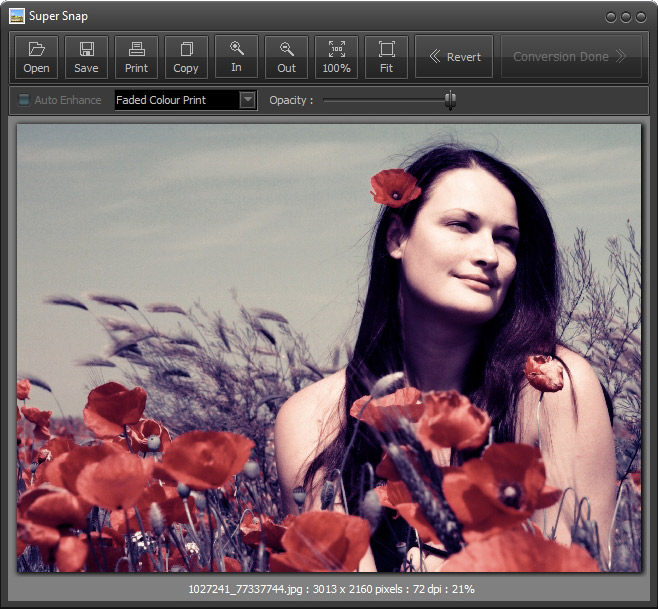The height and width of the screenshot is (609, 658).
Task: Set zoom to 100% actual size
Action: pyautogui.click(x=336, y=57)
